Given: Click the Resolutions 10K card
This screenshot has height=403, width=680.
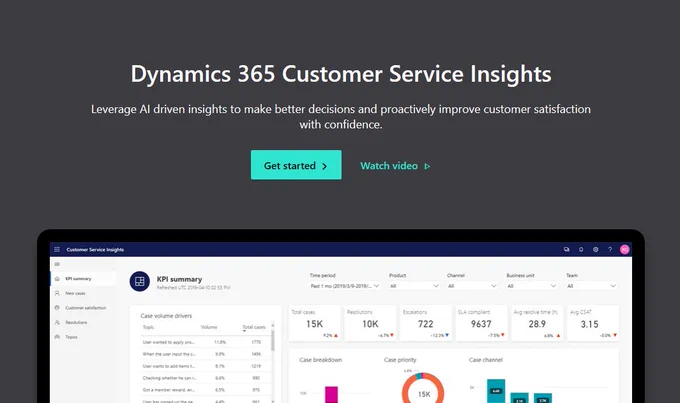Looking at the screenshot, I should point(370,323).
